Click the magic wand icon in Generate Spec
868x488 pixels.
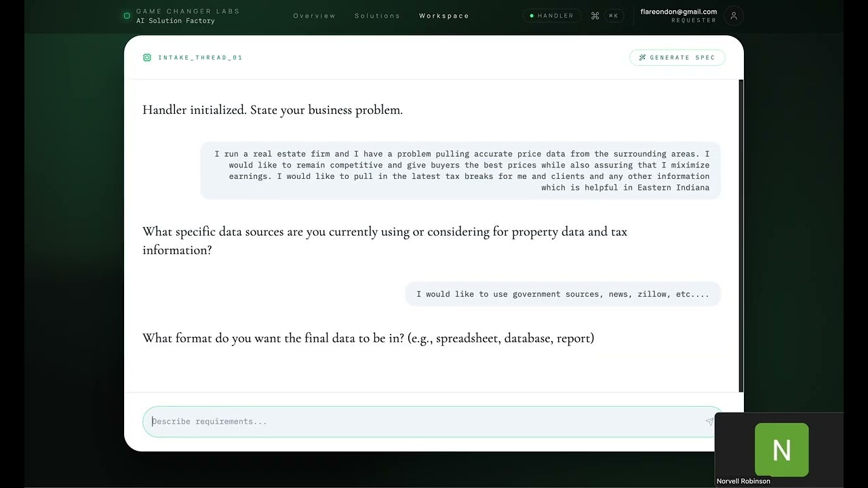pos(642,58)
